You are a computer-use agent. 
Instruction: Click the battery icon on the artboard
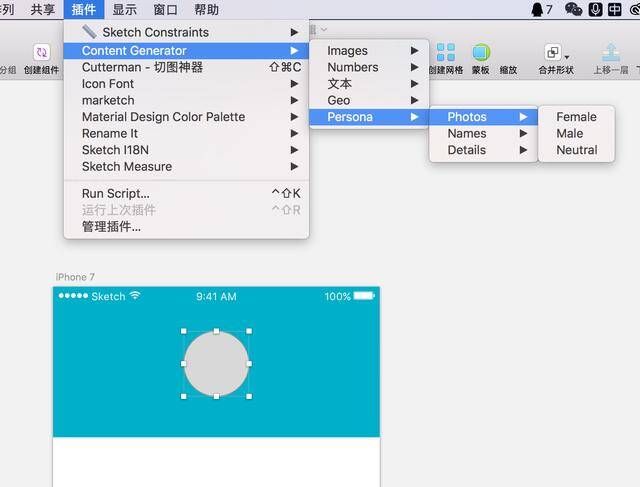coord(364,296)
